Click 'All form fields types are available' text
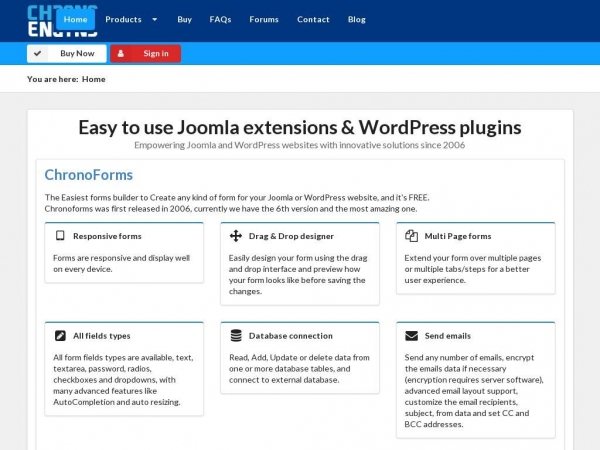The image size is (600, 450). click(123, 380)
